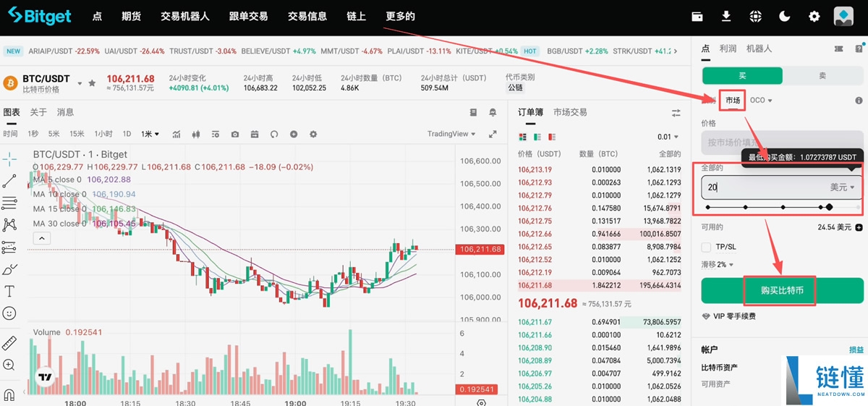Open the OCO order type dropdown
This screenshot has height=406, width=868.
click(761, 101)
